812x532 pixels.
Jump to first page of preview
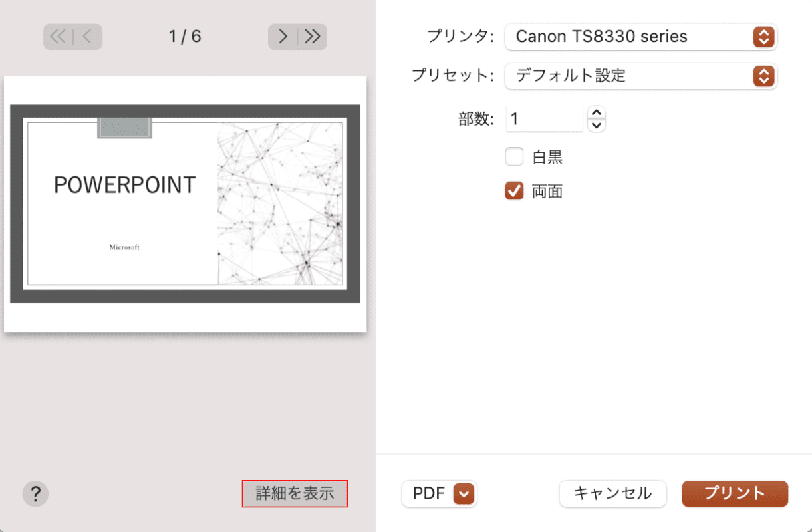pos(58,37)
